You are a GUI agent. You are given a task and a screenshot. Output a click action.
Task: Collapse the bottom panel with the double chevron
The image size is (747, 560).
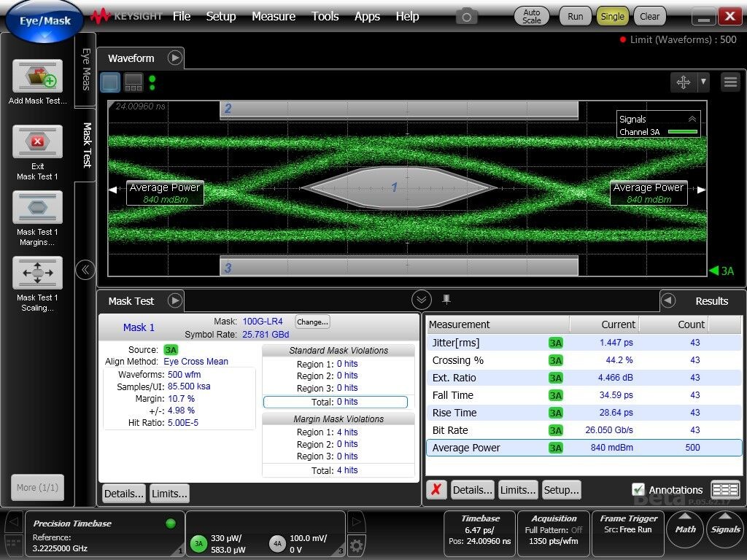click(421, 300)
